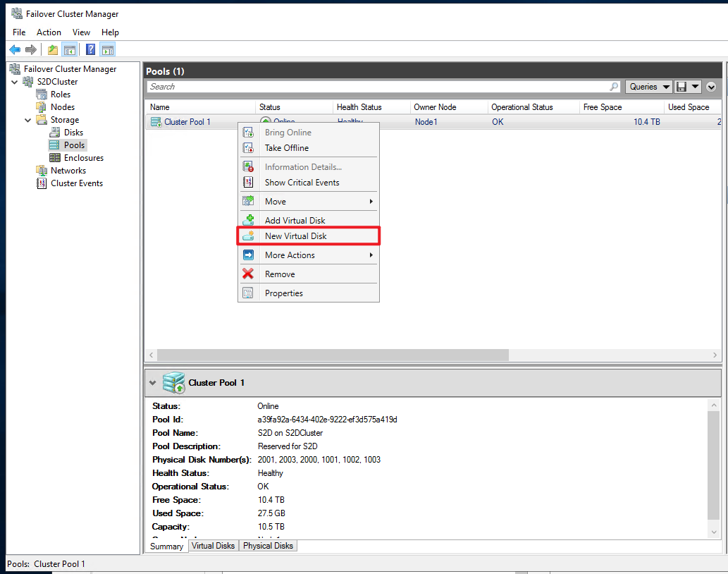Switch to the Summary tab
The image size is (728, 574).
tap(167, 546)
